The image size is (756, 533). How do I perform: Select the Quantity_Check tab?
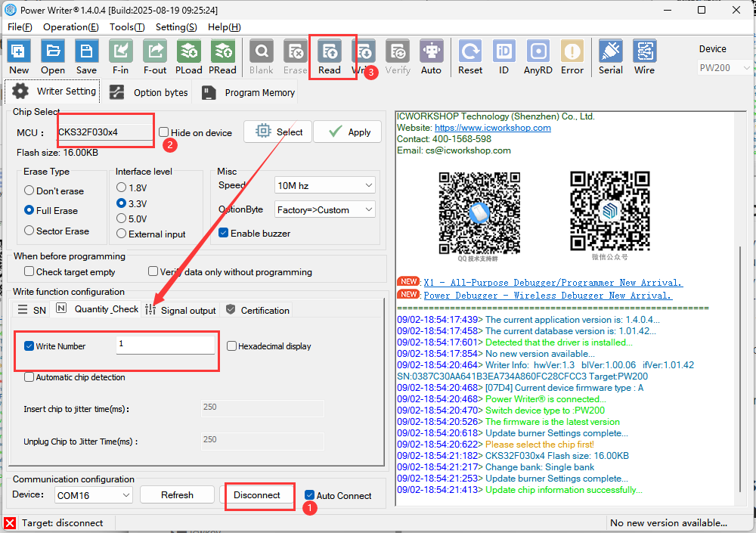(98, 308)
